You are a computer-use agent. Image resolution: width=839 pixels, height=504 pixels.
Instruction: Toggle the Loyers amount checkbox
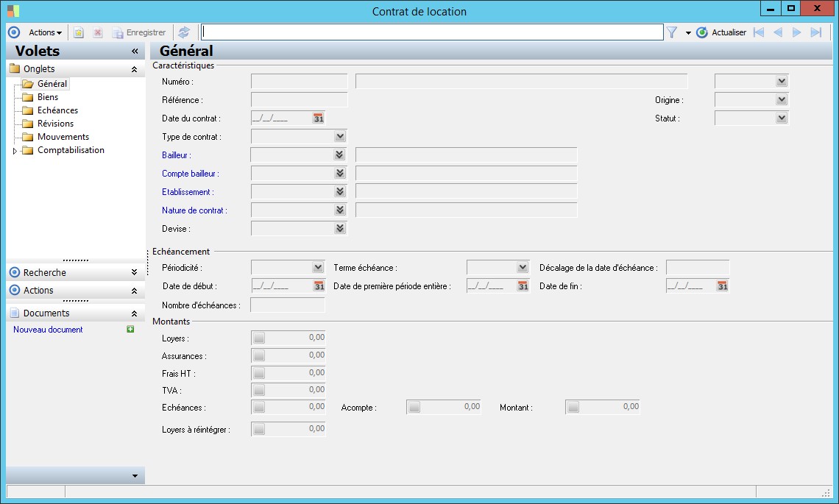point(259,338)
